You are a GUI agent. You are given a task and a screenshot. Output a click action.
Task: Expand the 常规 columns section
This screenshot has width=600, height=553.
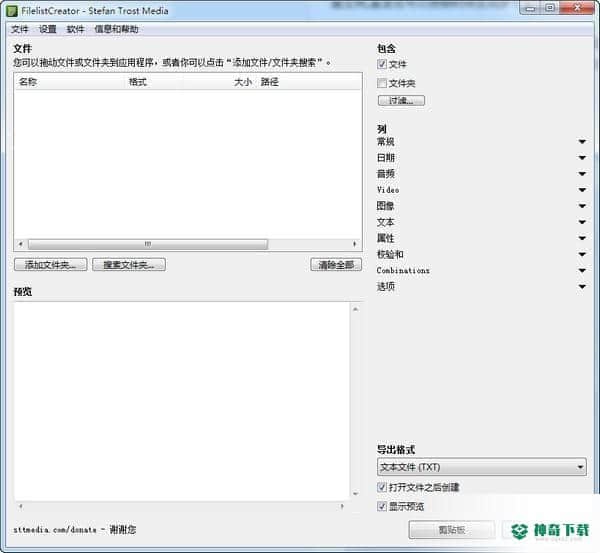pos(582,142)
